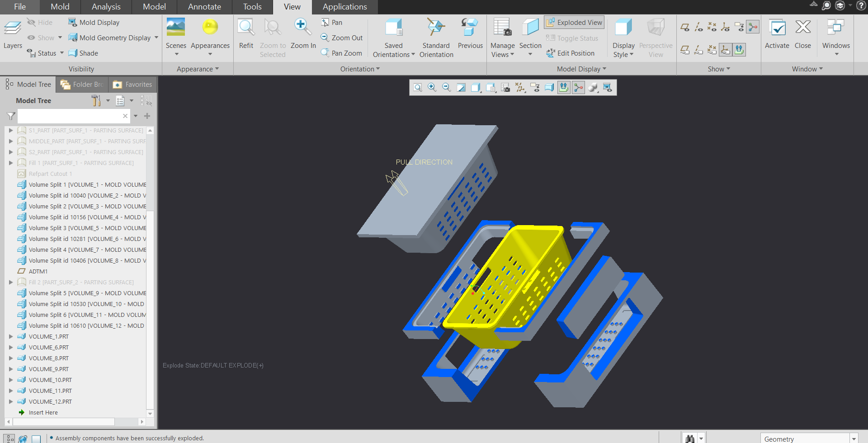Switch to the Annotate ribbon tab
The height and width of the screenshot is (443, 868).
[204, 7]
